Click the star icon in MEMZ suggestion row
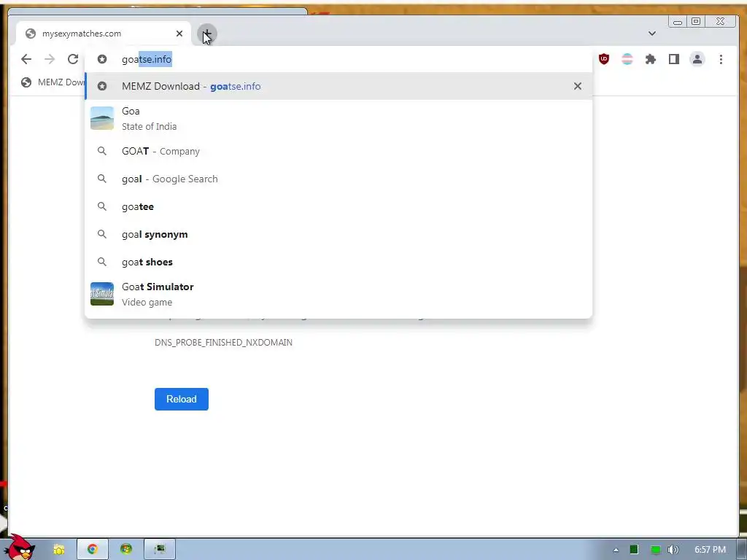Screen dimensions: 747x560 (x=102, y=86)
